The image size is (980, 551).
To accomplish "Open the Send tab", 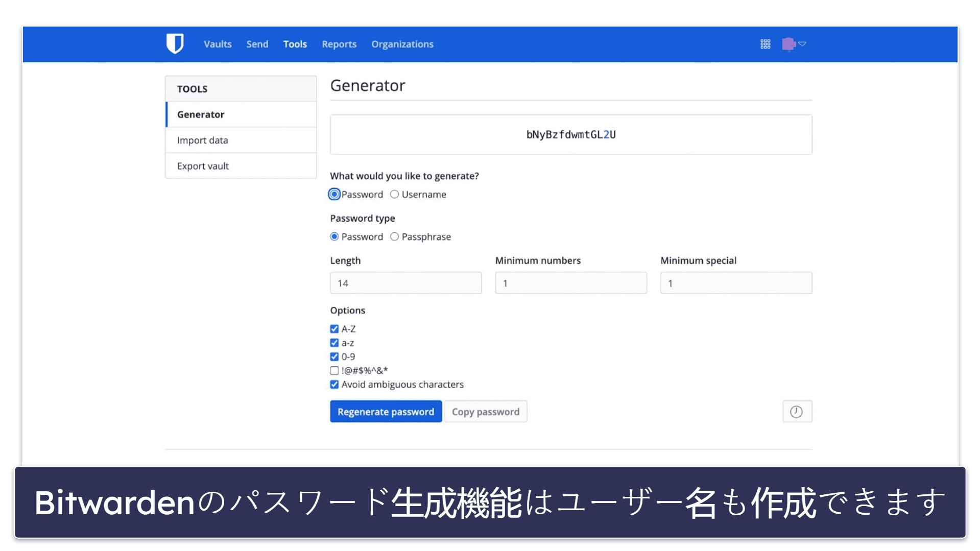I will (x=257, y=44).
